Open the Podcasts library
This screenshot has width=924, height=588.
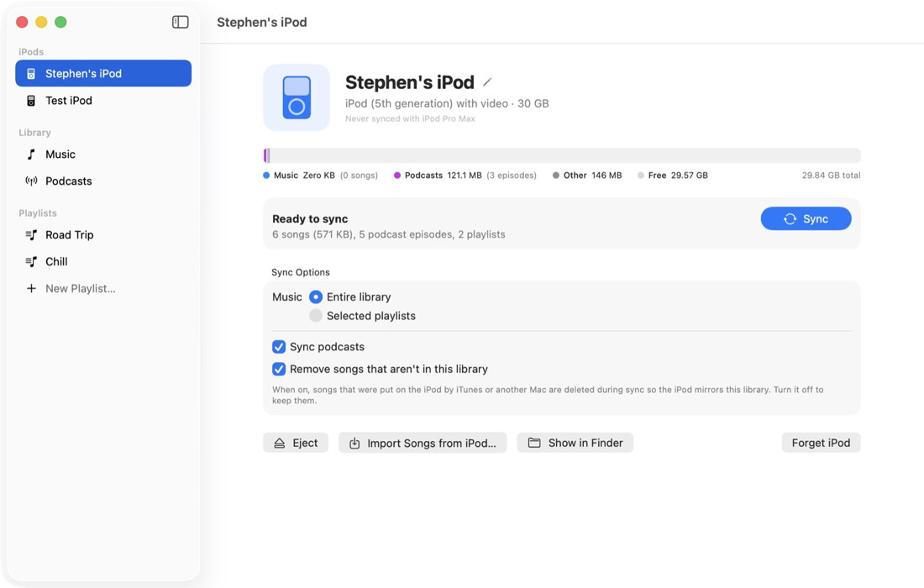(x=103, y=181)
